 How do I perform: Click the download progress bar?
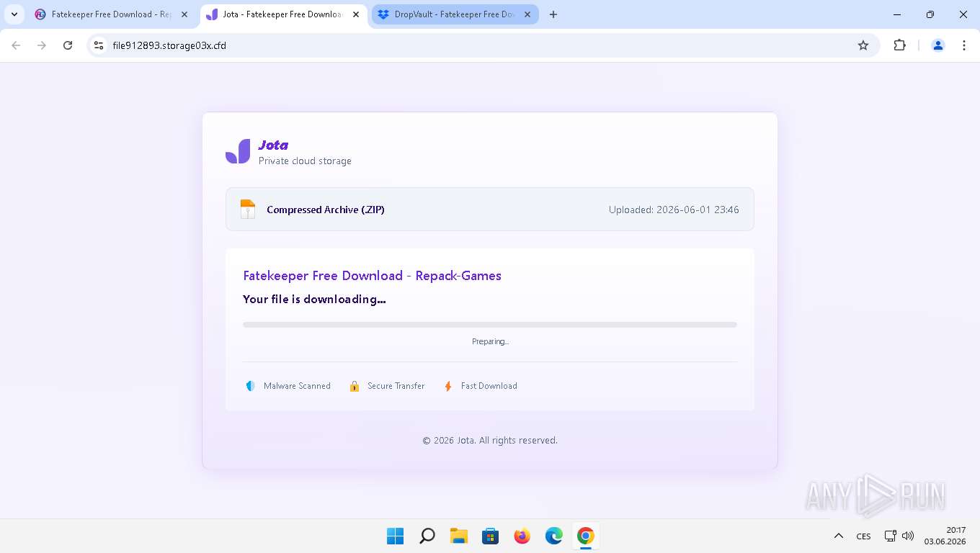490,325
